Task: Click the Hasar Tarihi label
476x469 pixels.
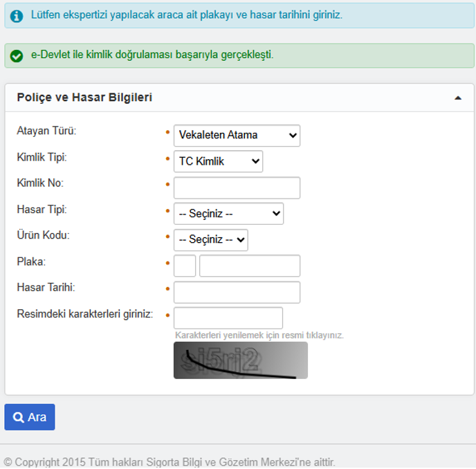Action: point(46,287)
